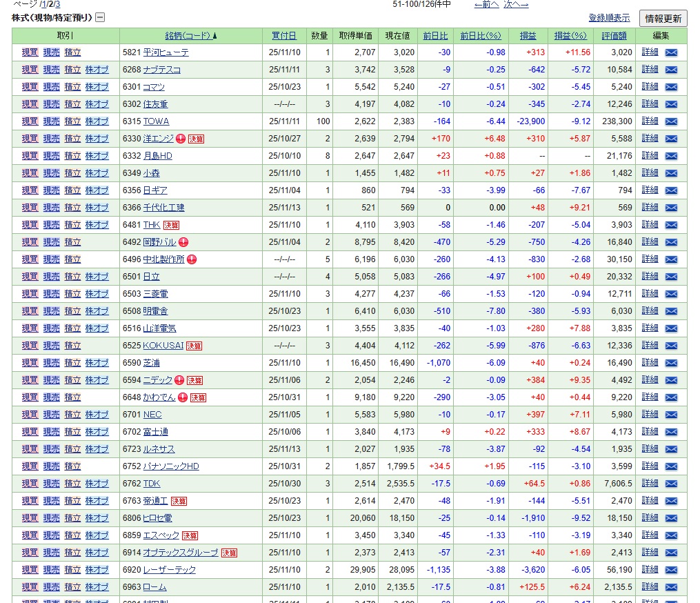Go to the next page with 次へ→
The height and width of the screenshot is (603, 700).
click(516, 4)
